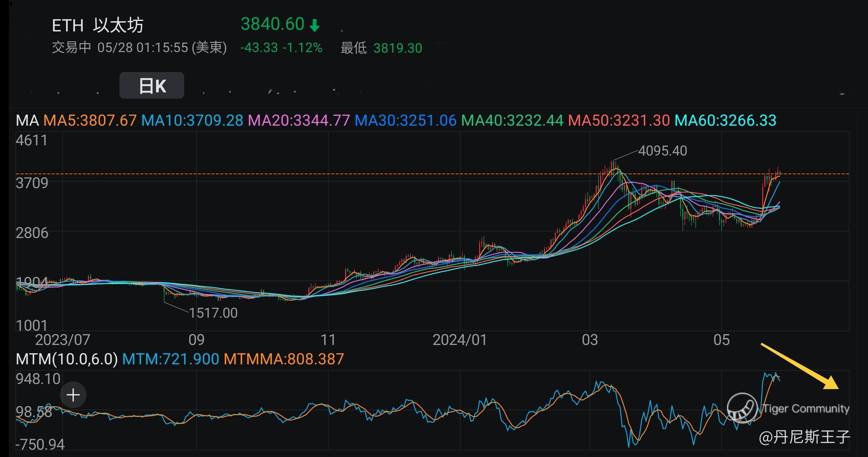
Task: Click the Tiger Community logo watermark
Action: click(x=742, y=408)
